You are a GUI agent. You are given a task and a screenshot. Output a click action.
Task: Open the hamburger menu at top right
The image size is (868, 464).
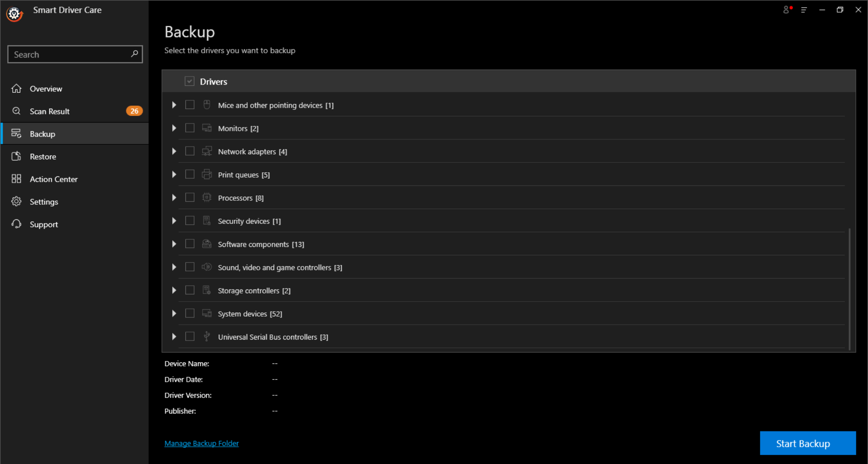pyautogui.click(x=804, y=9)
